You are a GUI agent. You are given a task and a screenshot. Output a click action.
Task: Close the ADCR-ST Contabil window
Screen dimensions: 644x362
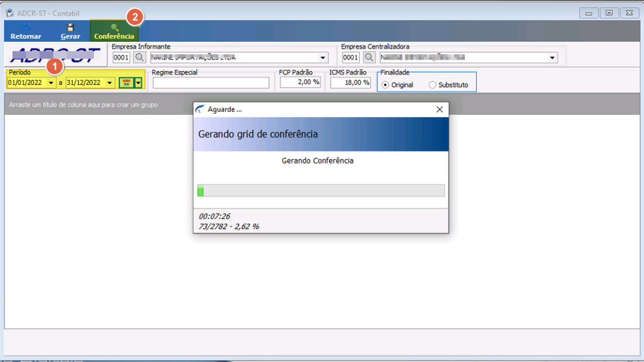pyautogui.click(x=629, y=13)
